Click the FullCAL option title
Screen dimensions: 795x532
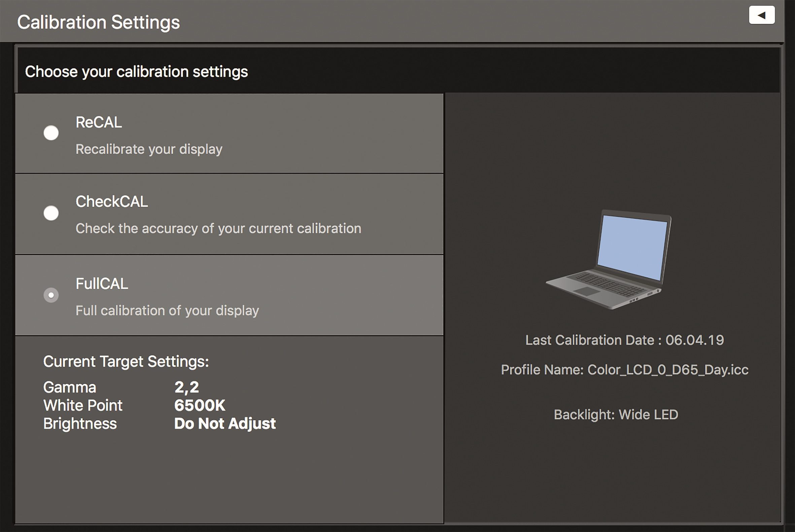tap(102, 284)
